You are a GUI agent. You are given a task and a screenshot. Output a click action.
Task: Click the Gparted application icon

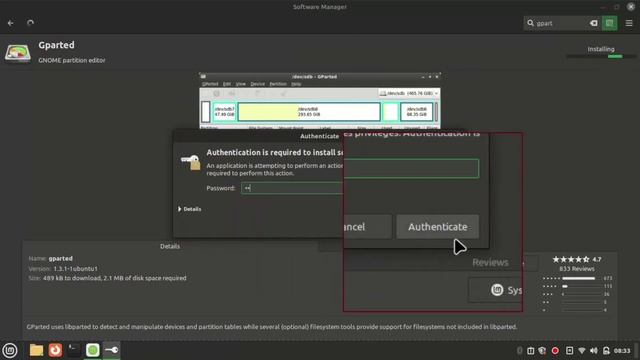click(x=18, y=53)
